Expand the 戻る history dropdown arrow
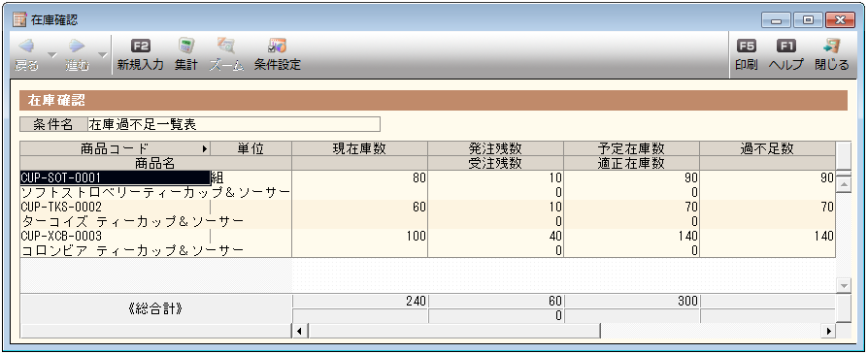 click(x=52, y=54)
